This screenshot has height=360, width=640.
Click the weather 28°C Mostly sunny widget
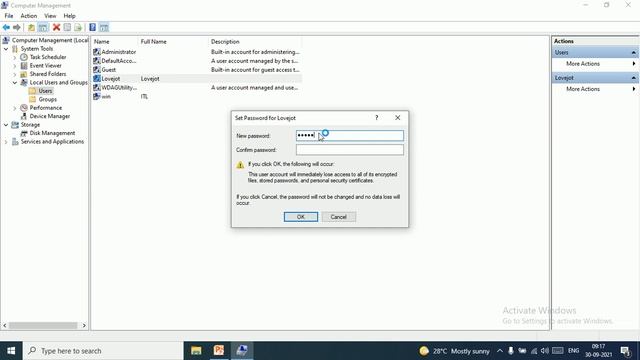point(454,351)
